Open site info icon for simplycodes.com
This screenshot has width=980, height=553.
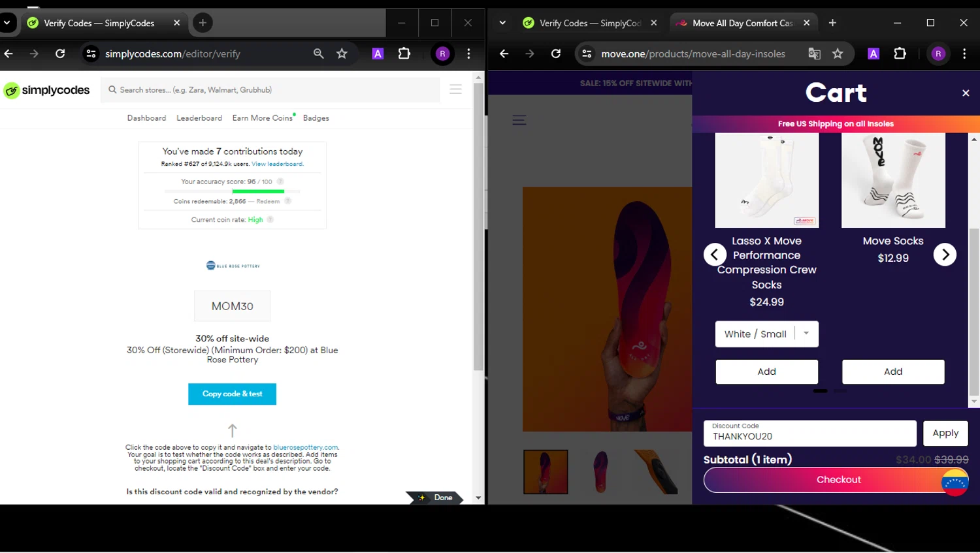pos(91,54)
